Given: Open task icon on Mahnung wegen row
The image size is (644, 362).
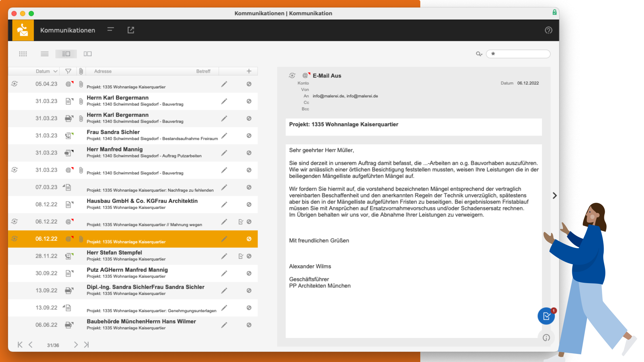Looking at the screenshot, I should click(241, 222).
